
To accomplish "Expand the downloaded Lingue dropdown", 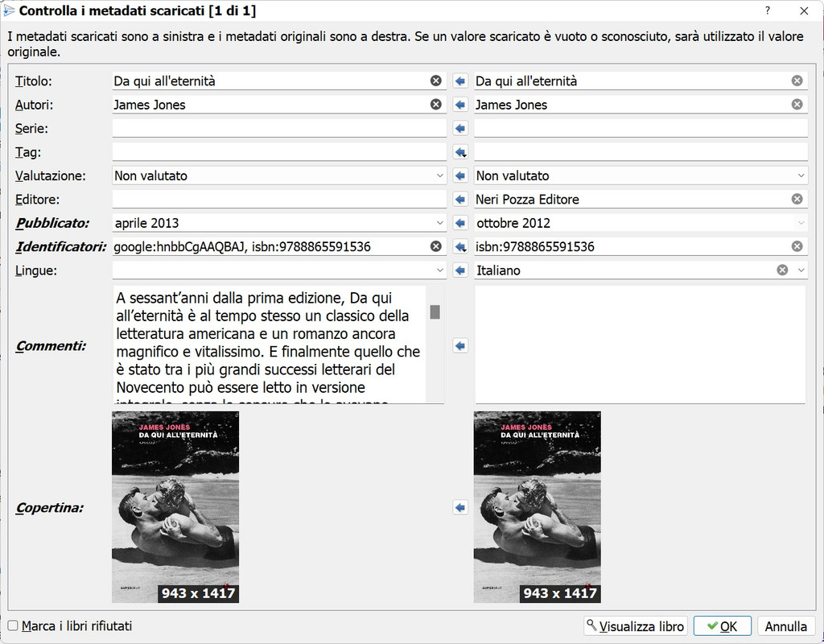I will click(440, 270).
